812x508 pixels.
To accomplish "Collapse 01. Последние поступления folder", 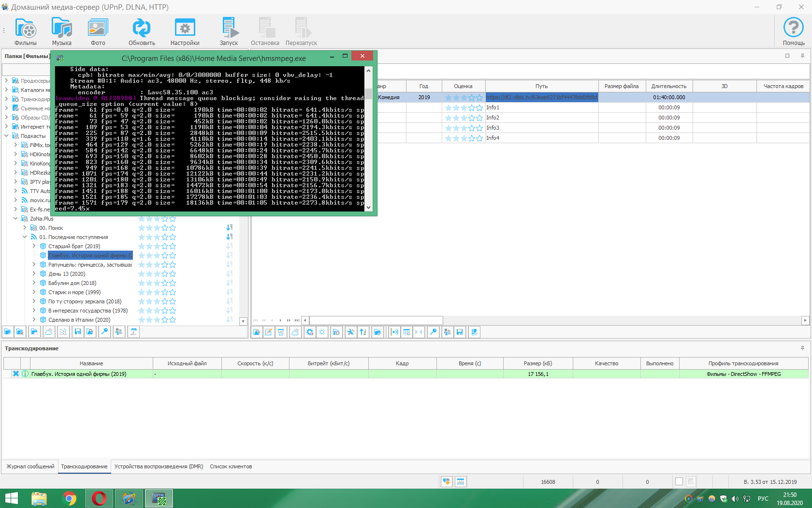I will [x=25, y=237].
